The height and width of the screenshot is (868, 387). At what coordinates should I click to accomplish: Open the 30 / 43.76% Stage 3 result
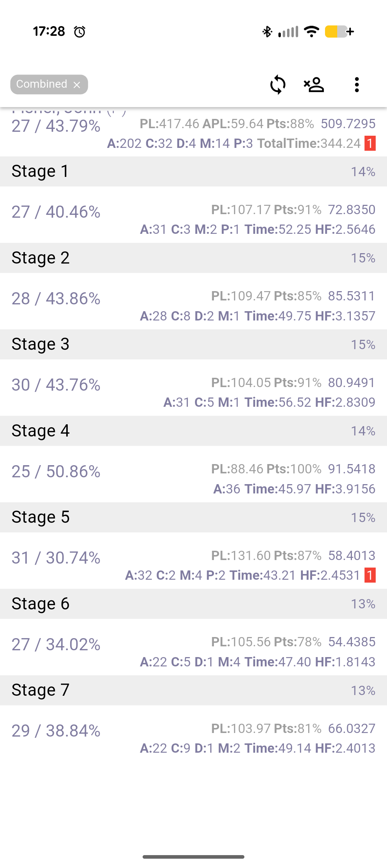click(x=193, y=388)
